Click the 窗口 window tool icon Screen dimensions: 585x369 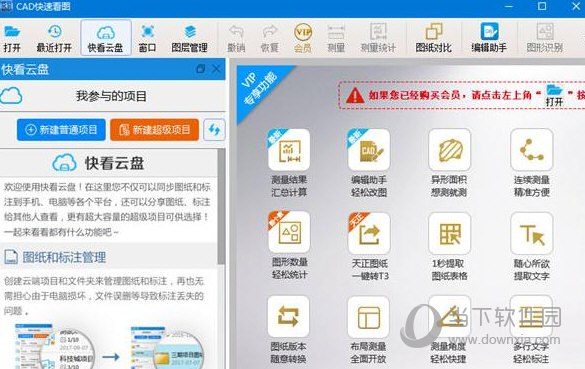click(x=147, y=32)
